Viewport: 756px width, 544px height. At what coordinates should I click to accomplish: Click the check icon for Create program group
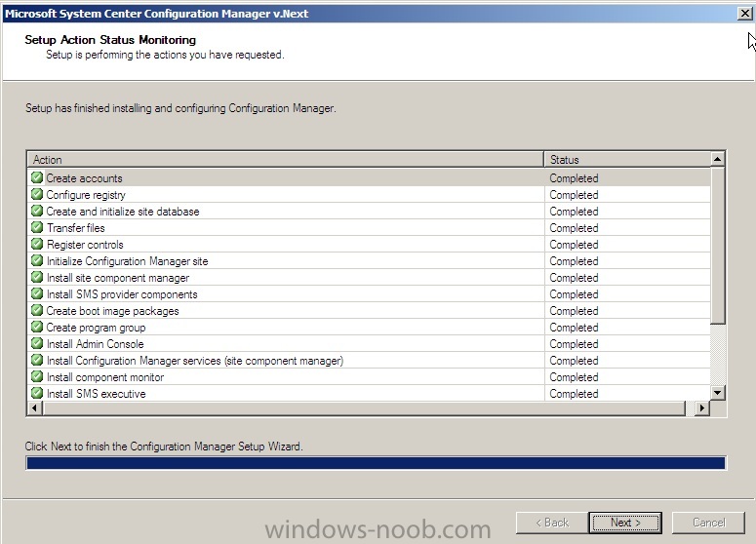[x=37, y=327]
